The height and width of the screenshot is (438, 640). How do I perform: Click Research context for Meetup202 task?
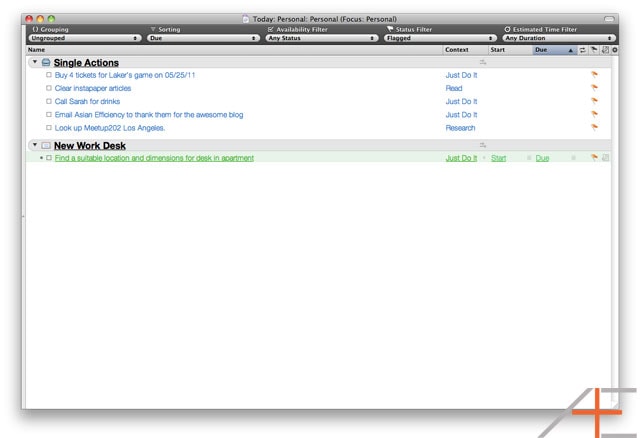[460, 128]
